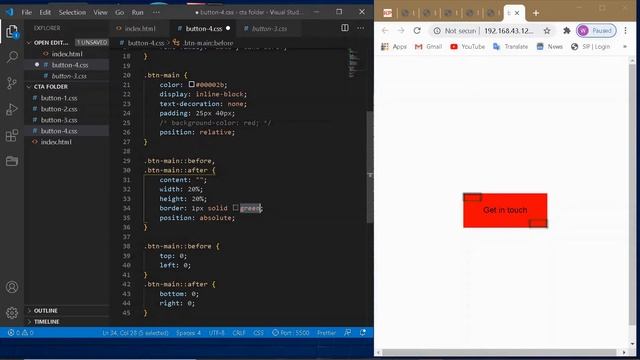Close the active Chrome tab
640x360 pixels.
tap(517, 13)
